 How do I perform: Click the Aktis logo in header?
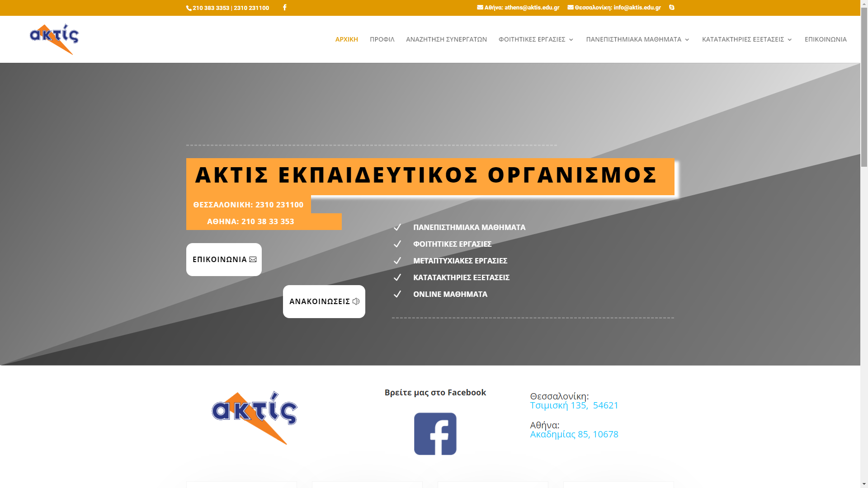54,39
